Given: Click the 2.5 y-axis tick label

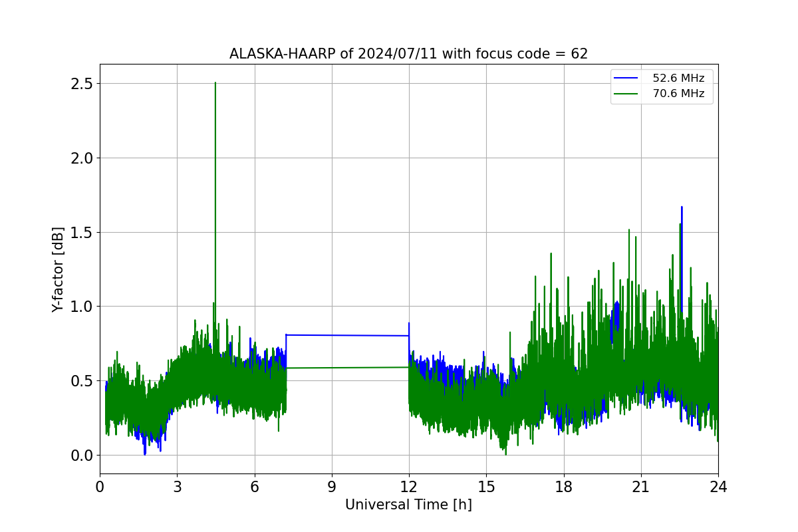Looking at the screenshot, I should [x=80, y=84].
